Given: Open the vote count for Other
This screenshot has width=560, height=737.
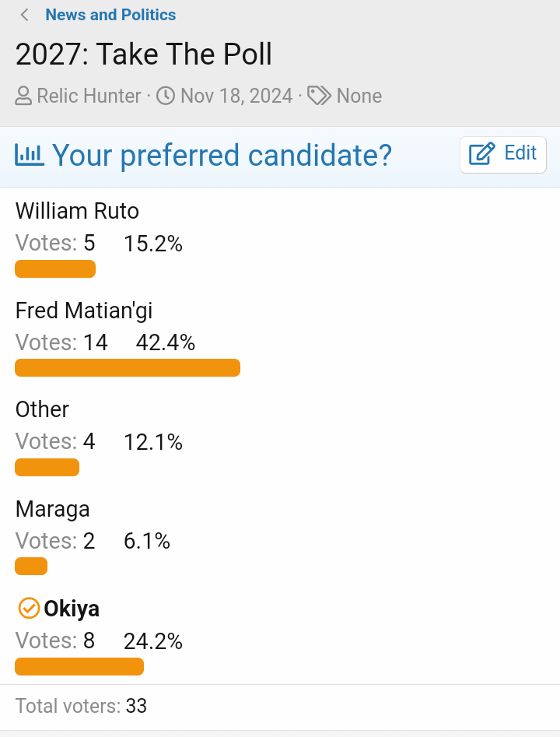Looking at the screenshot, I should pyautogui.click(x=89, y=441).
